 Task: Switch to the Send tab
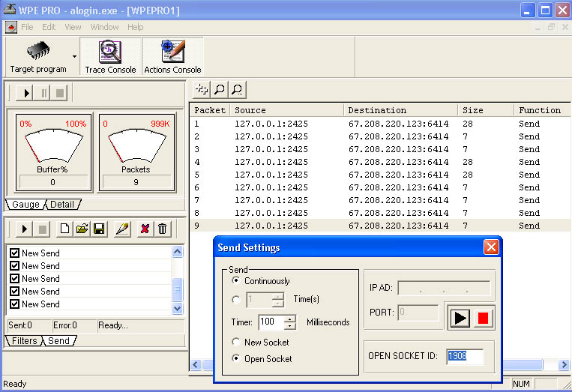pyautogui.click(x=58, y=341)
